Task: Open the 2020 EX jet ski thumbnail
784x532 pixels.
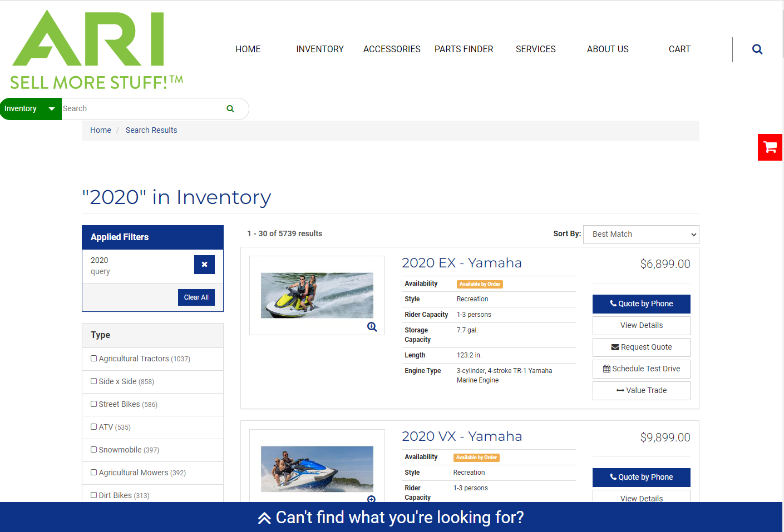Action: (x=317, y=295)
